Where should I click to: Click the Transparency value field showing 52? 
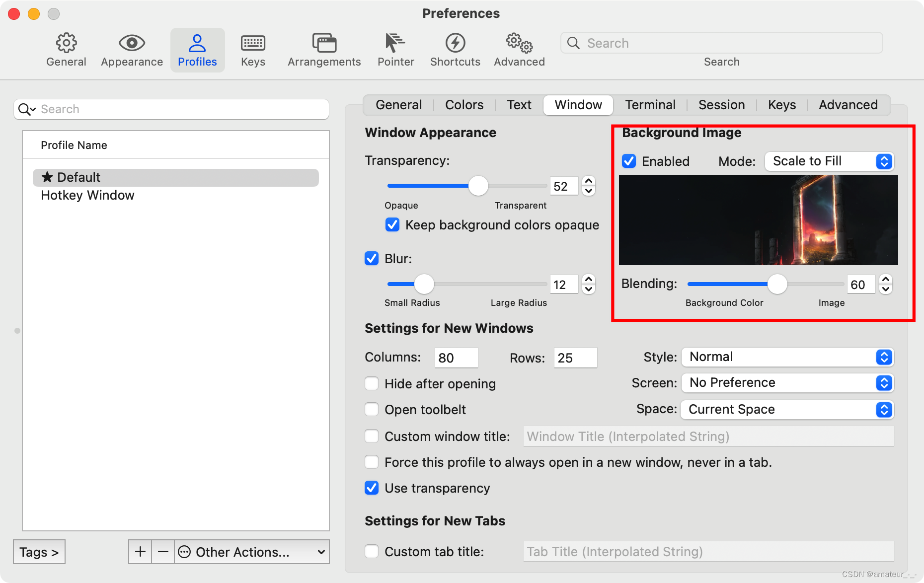click(564, 186)
